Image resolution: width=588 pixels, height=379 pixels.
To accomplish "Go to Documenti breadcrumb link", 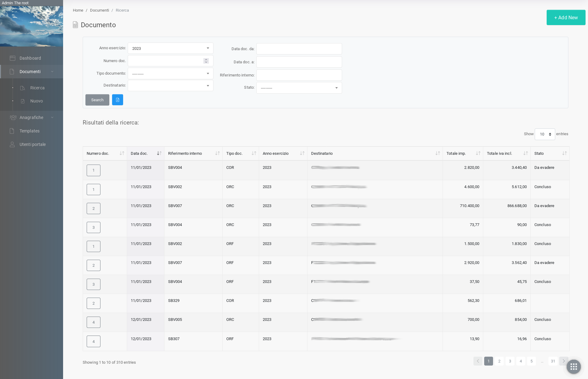I will 100,10.
